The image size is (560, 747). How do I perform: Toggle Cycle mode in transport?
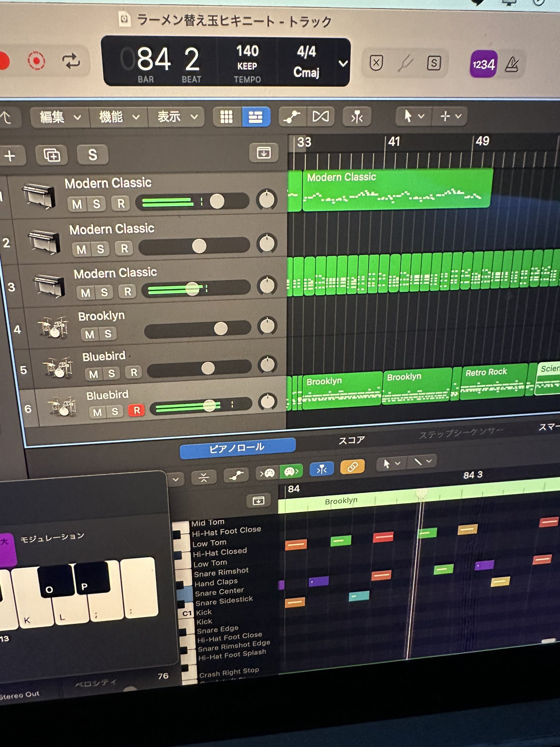tap(71, 61)
